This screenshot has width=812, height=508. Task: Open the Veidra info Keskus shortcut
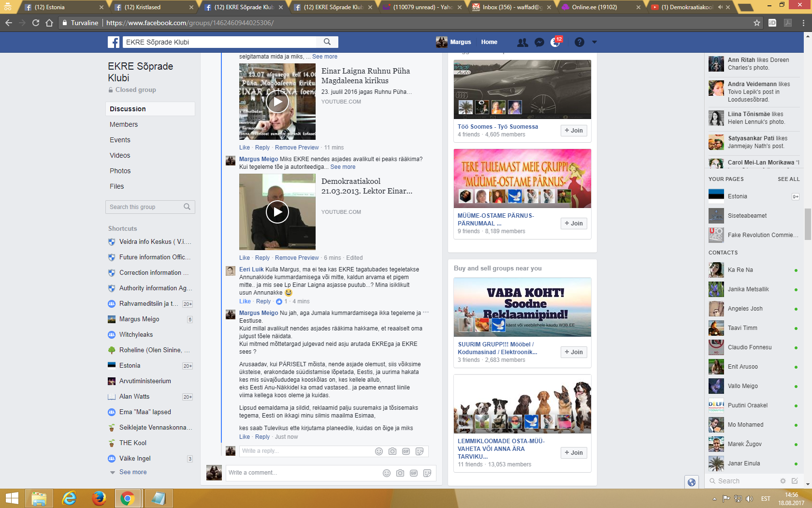click(x=150, y=242)
